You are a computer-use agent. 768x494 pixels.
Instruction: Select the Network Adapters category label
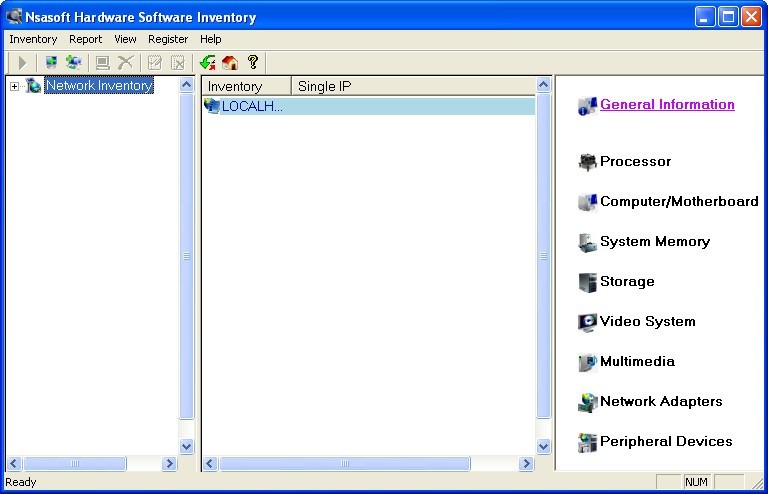[x=661, y=401]
